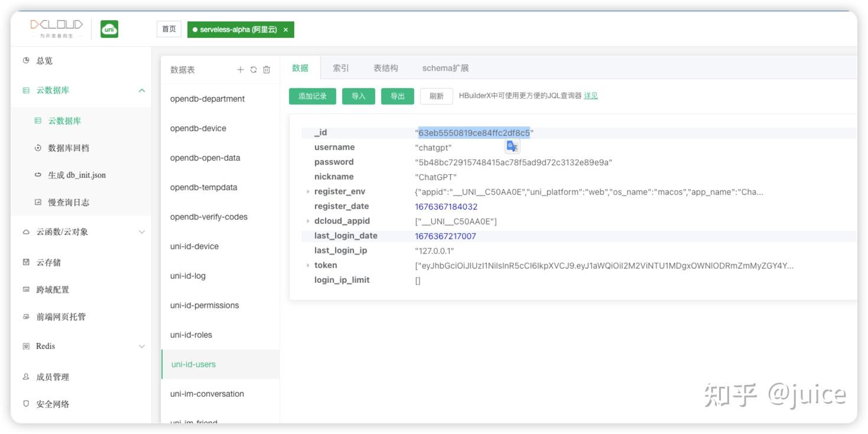Image resolution: width=868 pixels, height=434 pixels.
Task: Select the uni-id-log table
Action: (x=220, y=276)
